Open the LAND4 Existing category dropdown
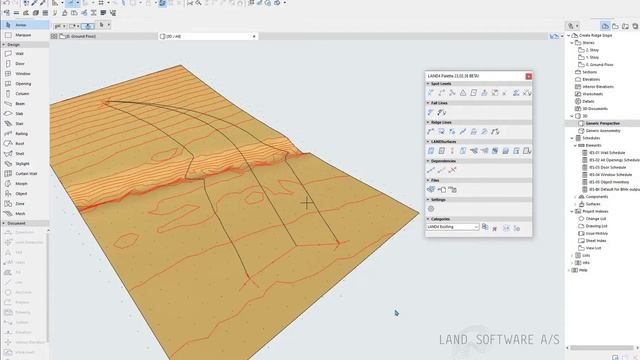Screen dimensions: 640x360 pyautogui.click(x=453, y=227)
